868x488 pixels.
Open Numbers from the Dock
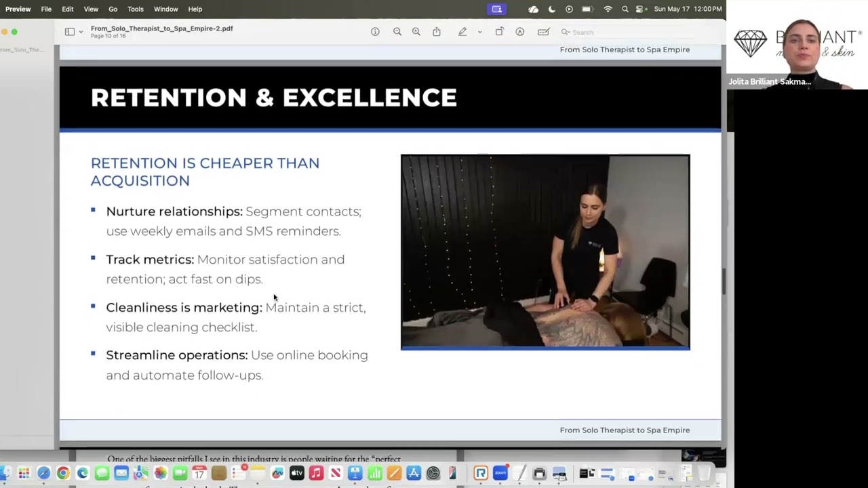coord(375,473)
